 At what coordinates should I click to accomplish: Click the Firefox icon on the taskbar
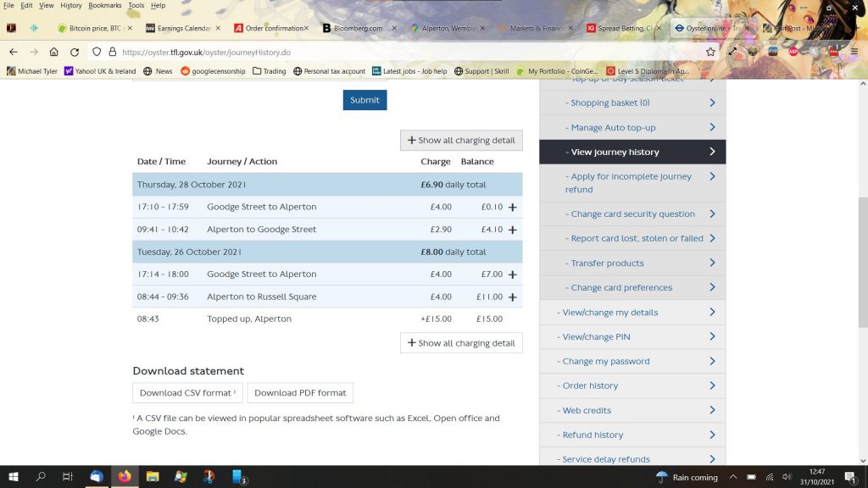tap(125, 476)
